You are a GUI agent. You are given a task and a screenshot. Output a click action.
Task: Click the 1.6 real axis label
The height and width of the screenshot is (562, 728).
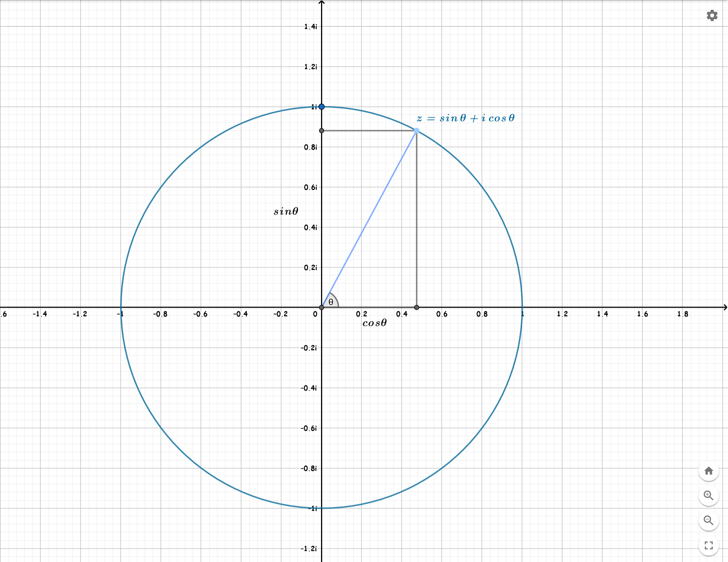[x=643, y=314]
